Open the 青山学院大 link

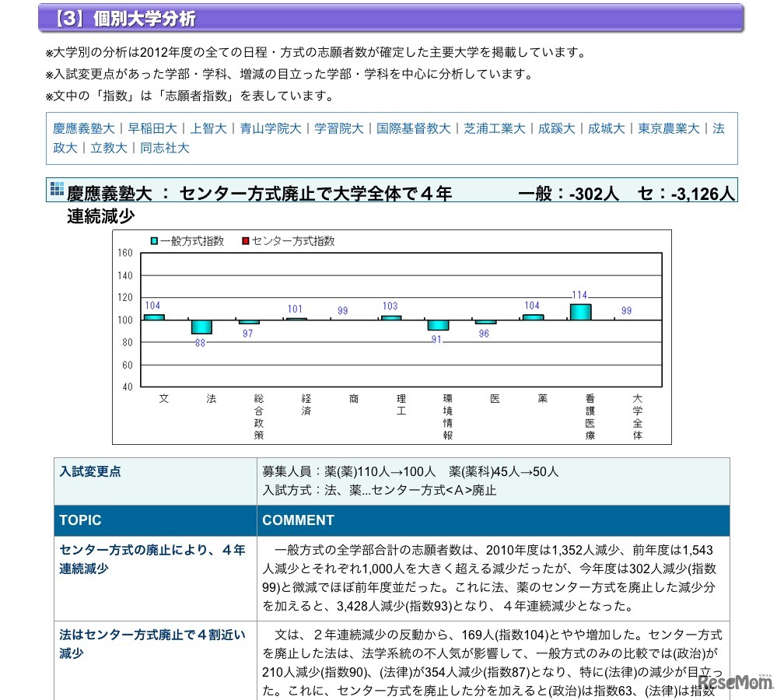[271, 128]
